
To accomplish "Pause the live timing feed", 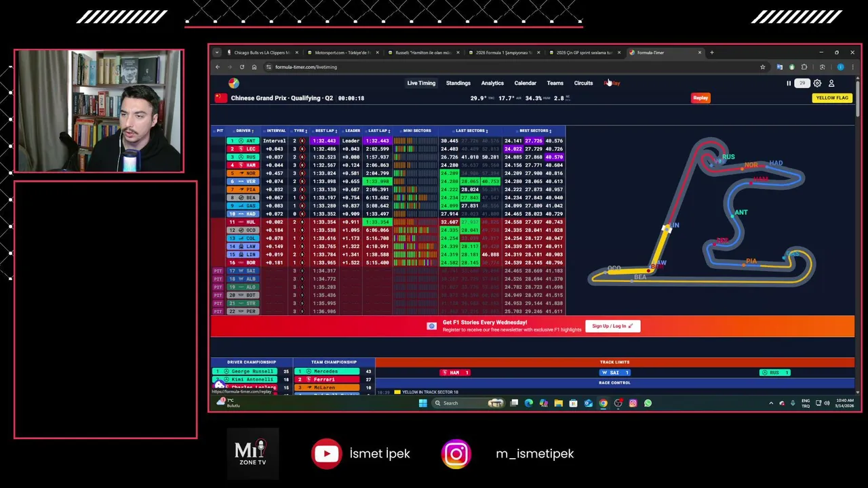I will point(789,83).
